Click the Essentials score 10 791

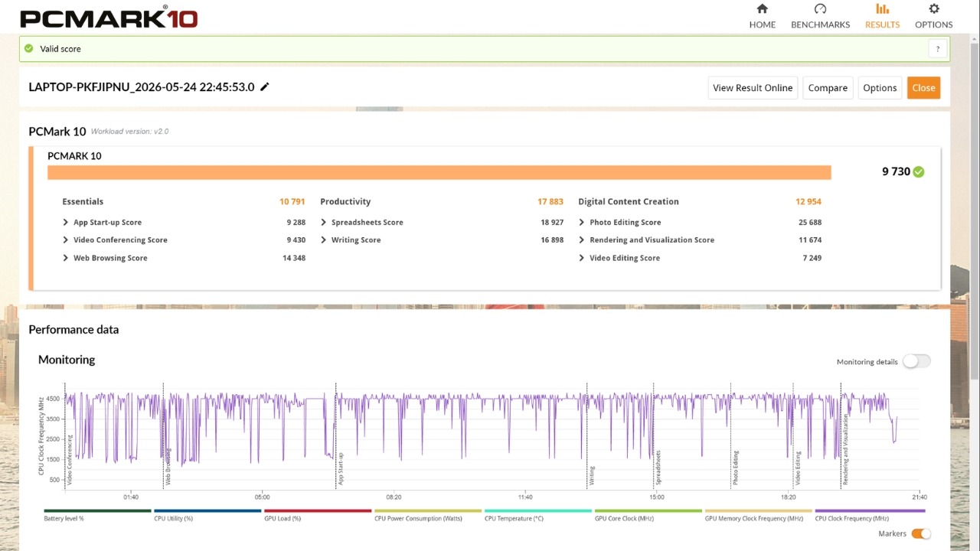[292, 201]
